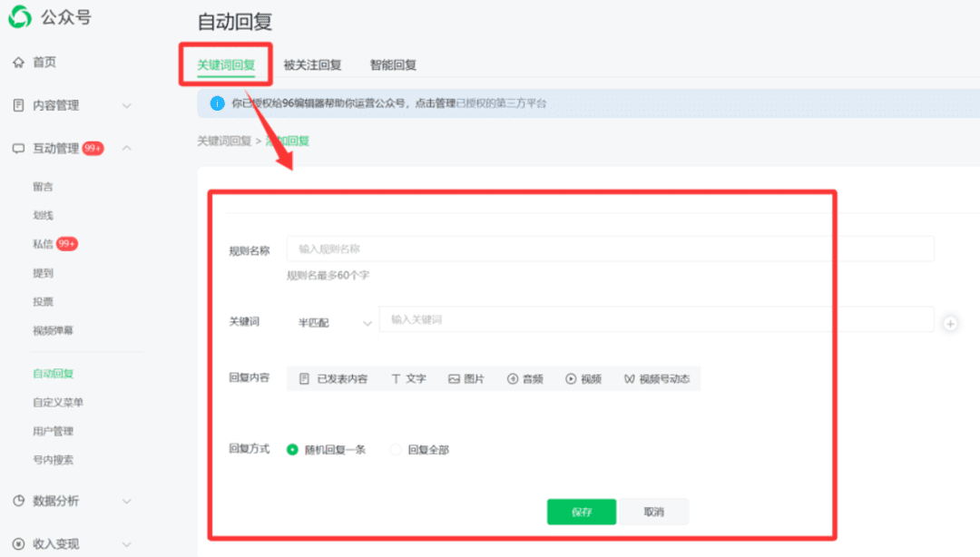Expand the 数据分析 sidebar section
Viewport: 980px width, 557px height.
point(127,501)
